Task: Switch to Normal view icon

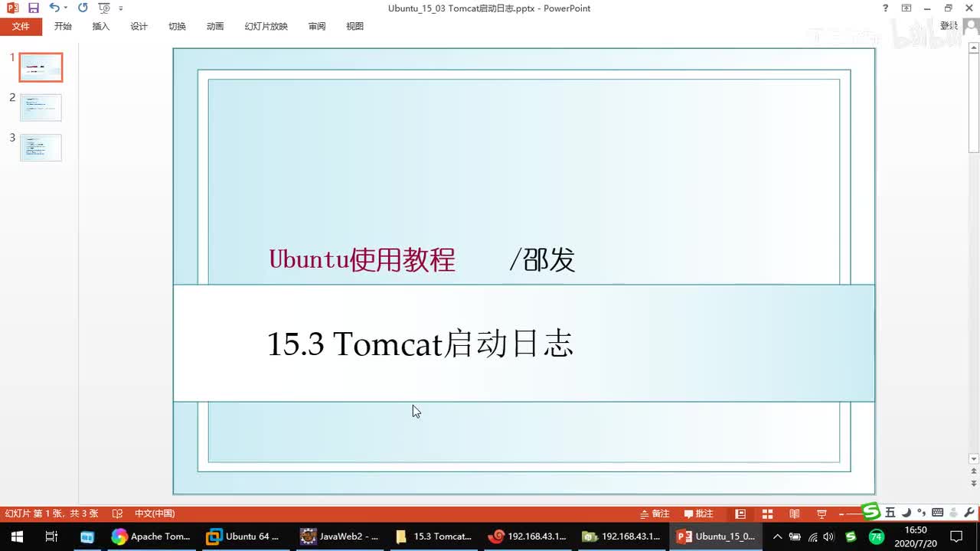Action: click(x=740, y=514)
